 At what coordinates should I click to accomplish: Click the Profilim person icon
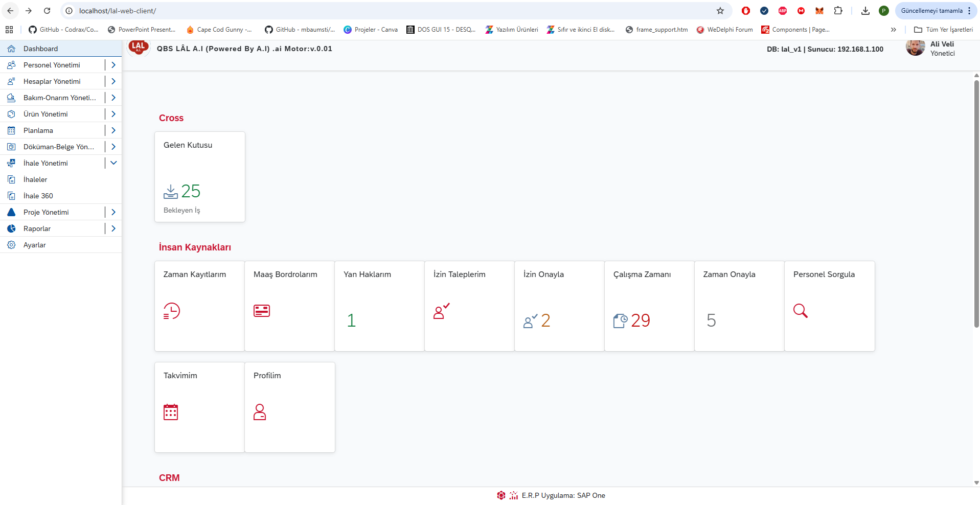(260, 412)
